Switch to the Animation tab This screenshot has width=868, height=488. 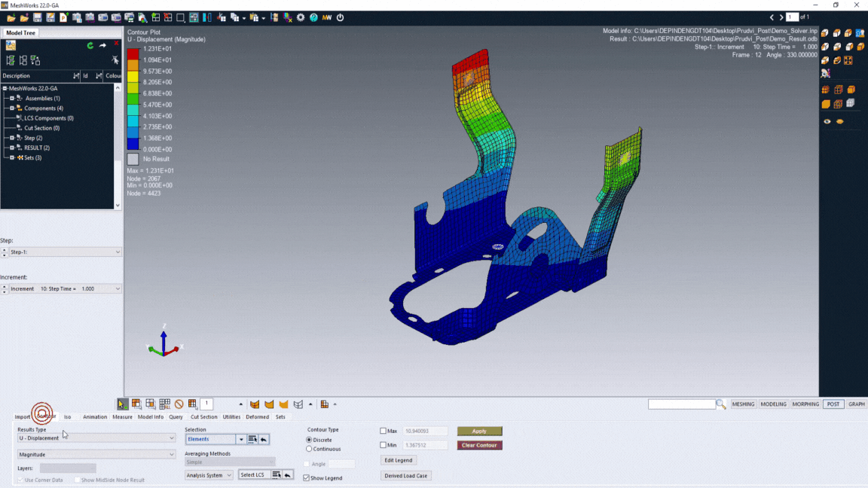[x=95, y=416]
